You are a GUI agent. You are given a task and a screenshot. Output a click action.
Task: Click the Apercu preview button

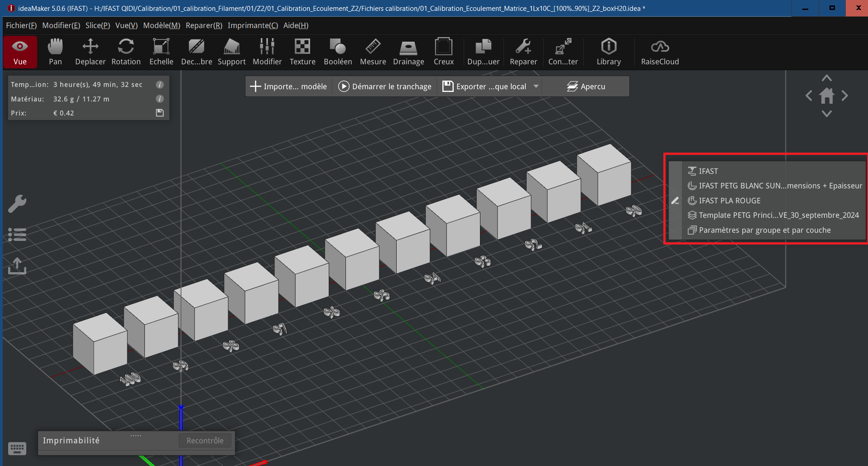click(586, 86)
